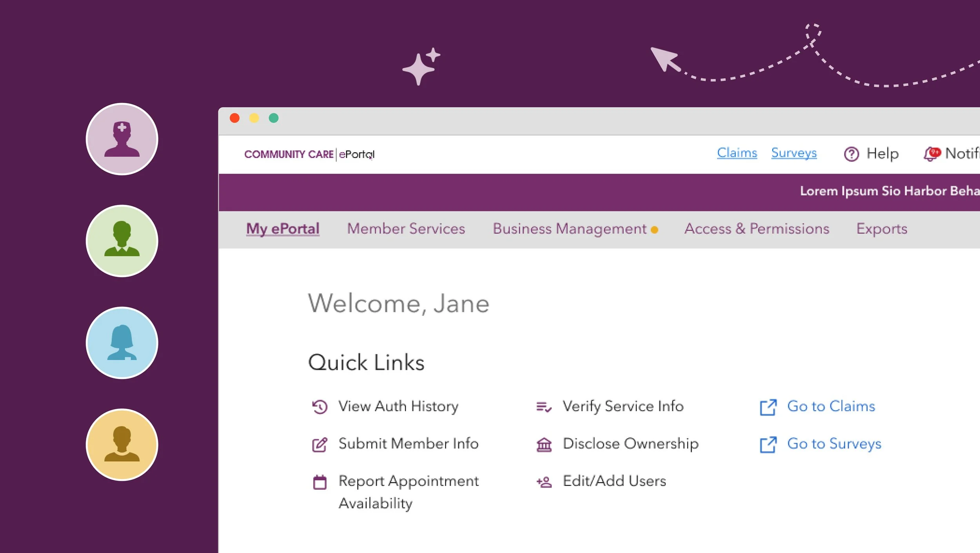Click the Submit Member Info pencil icon
Screen dimensions: 980x553
(319, 444)
